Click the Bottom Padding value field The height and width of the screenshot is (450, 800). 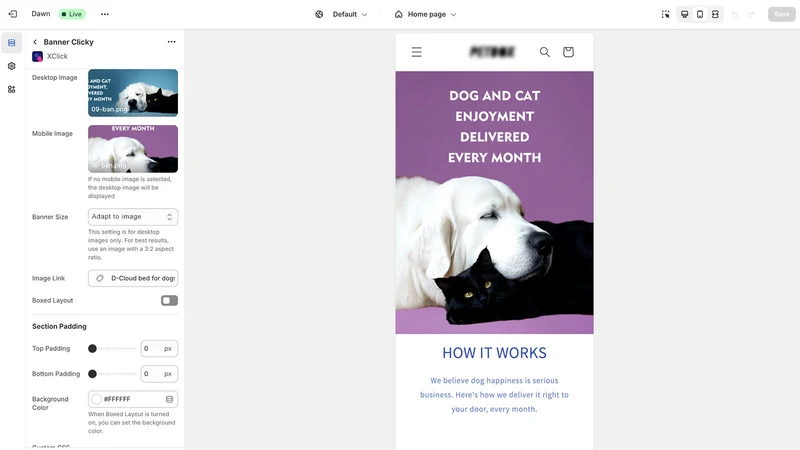point(159,374)
